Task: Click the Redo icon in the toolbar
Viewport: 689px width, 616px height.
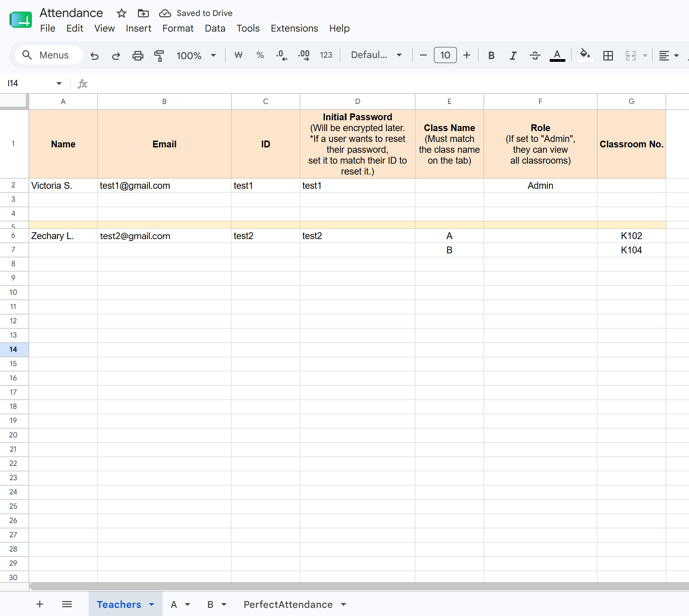Action: tap(116, 55)
